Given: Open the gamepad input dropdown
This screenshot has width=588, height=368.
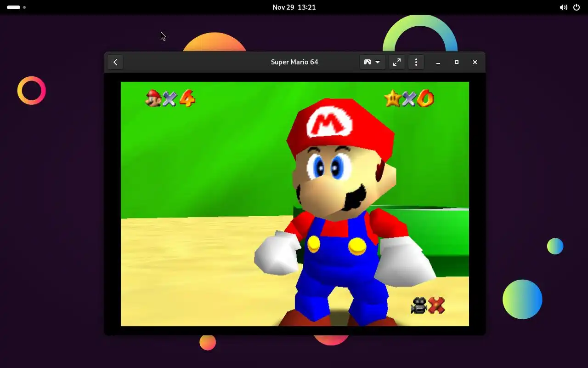Looking at the screenshot, I should [372, 62].
